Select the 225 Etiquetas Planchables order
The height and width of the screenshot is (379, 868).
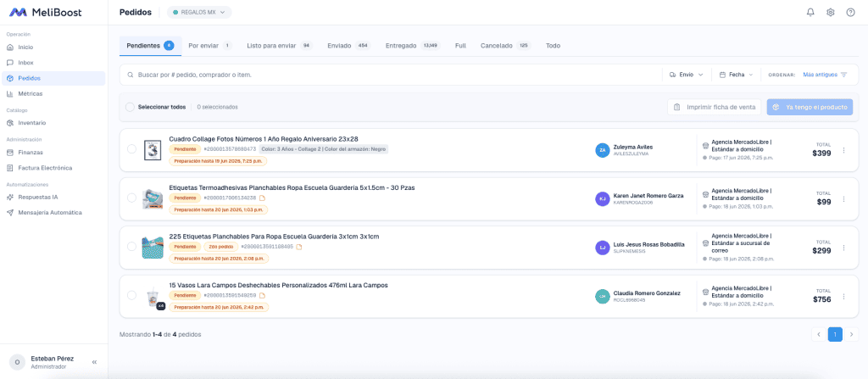click(131, 246)
